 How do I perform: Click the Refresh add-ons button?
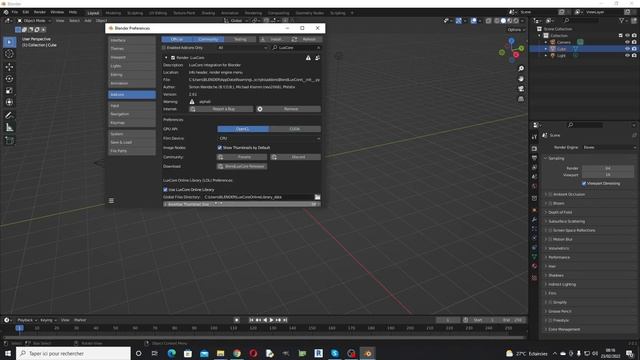(x=305, y=39)
